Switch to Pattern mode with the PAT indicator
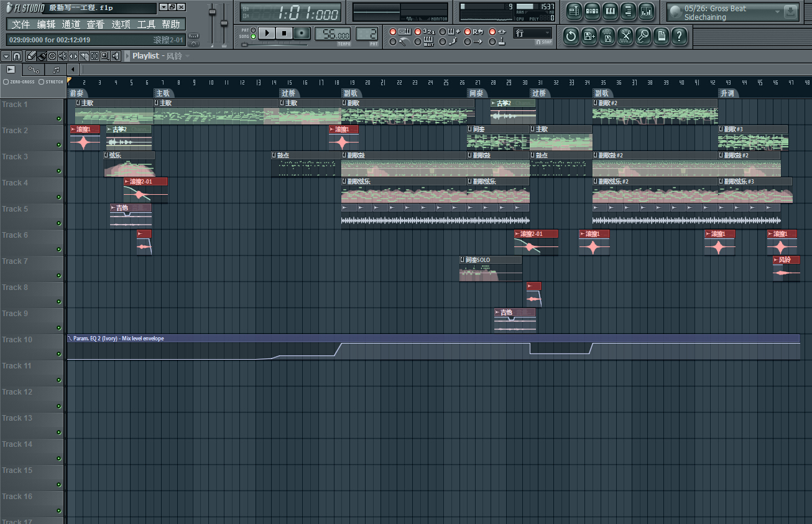The image size is (812, 524). coord(254,30)
